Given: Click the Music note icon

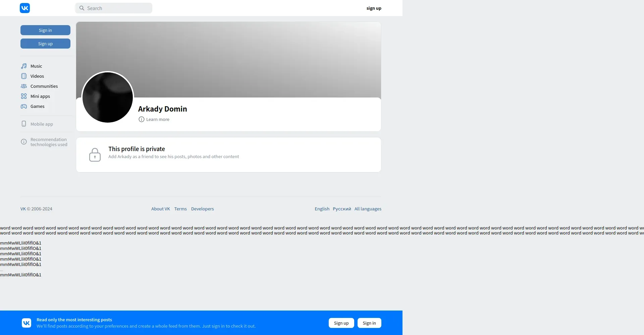Looking at the screenshot, I should tap(24, 66).
